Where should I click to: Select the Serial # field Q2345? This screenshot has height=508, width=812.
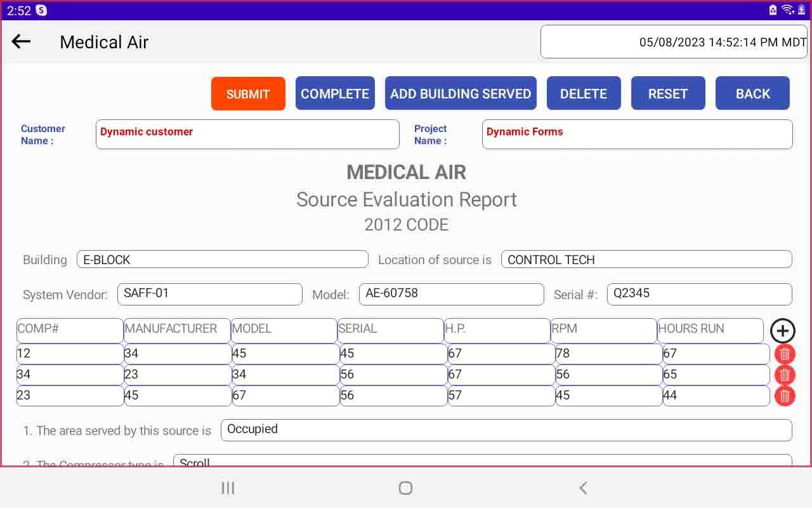[x=700, y=294]
